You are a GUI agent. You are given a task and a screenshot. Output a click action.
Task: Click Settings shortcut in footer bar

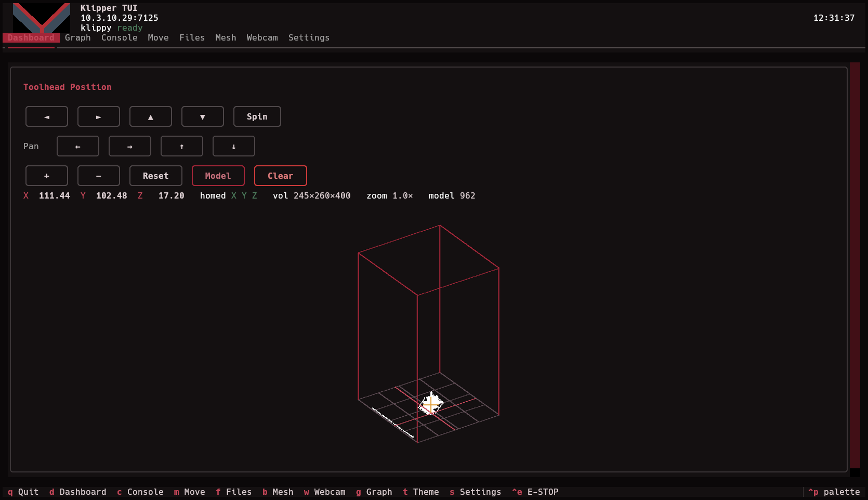coord(476,492)
